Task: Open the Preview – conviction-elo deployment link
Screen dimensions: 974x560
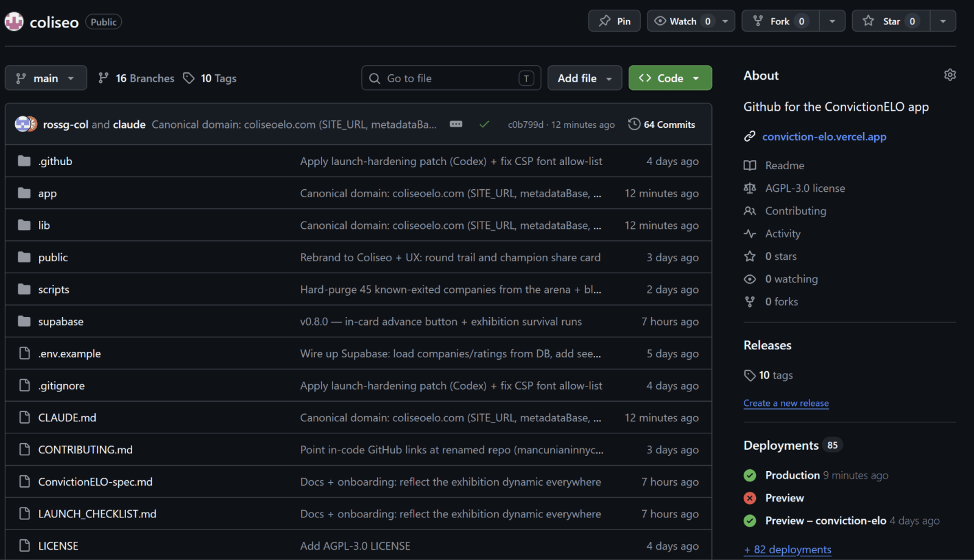Action: [x=826, y=520]
